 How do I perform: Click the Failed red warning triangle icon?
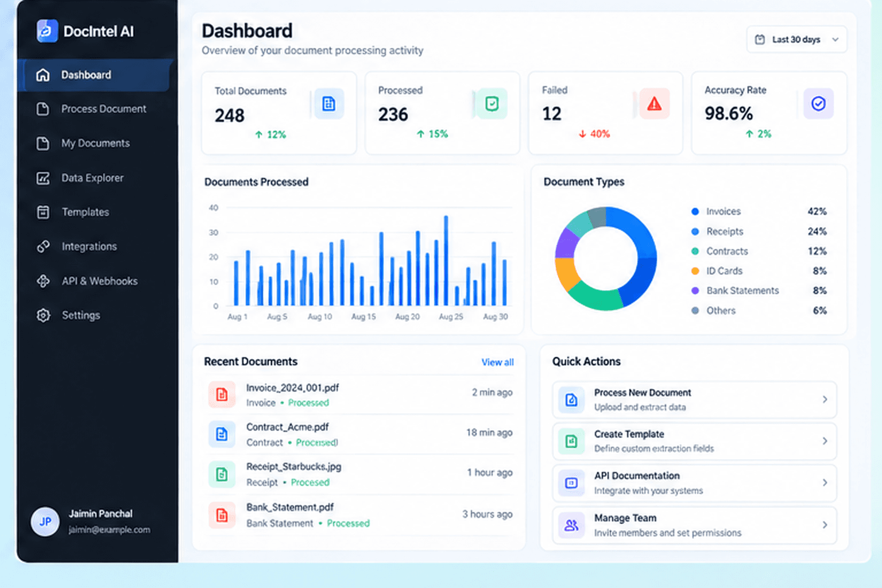[x=655, y=104]
